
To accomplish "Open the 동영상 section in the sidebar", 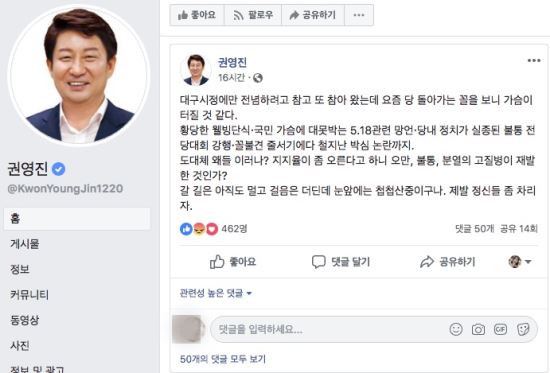I will [x=25, y=320].
